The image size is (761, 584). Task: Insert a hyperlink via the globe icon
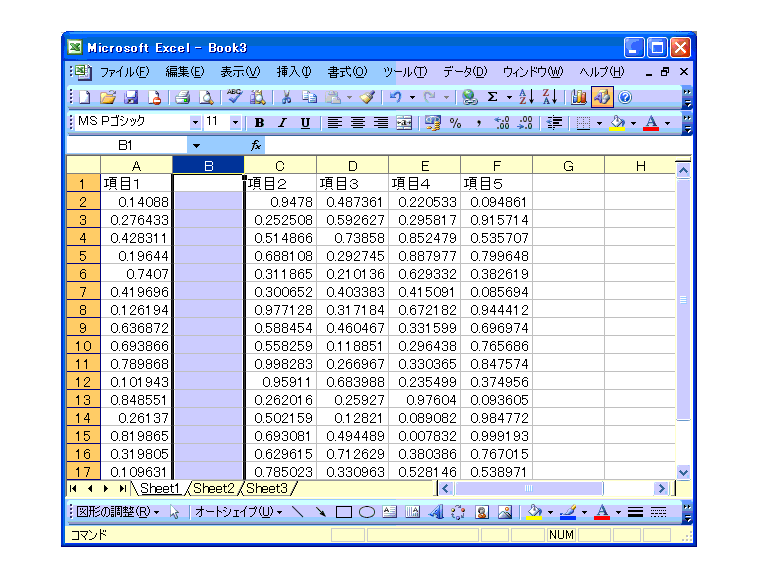(469, 98)
